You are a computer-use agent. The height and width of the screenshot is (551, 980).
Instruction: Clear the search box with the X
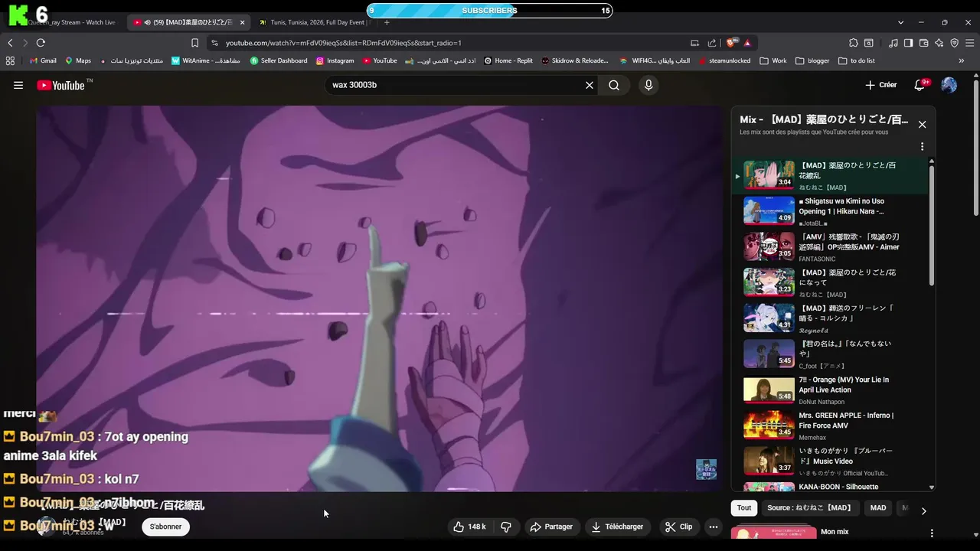[590, 85]
